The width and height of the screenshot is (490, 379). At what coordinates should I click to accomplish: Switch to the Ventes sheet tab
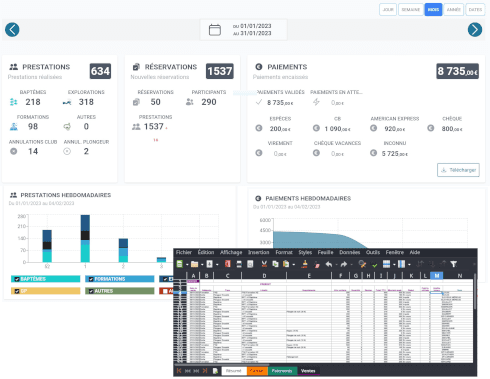click(x=308, y=371)
